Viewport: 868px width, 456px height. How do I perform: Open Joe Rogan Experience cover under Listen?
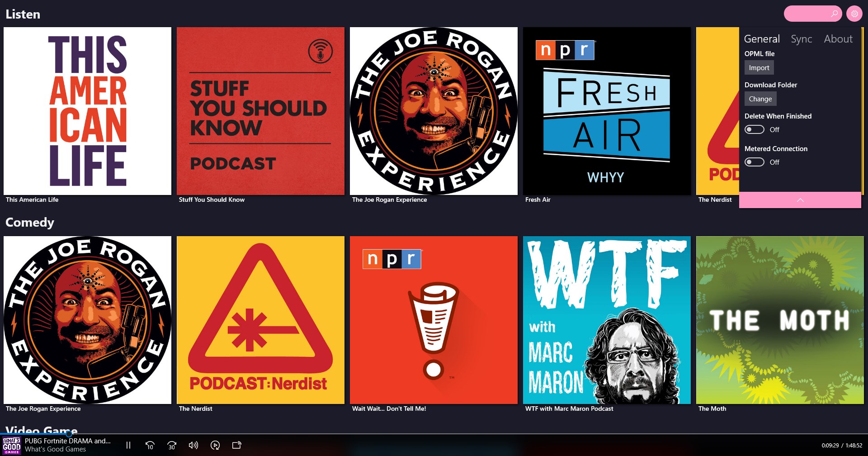pos(434,111)
